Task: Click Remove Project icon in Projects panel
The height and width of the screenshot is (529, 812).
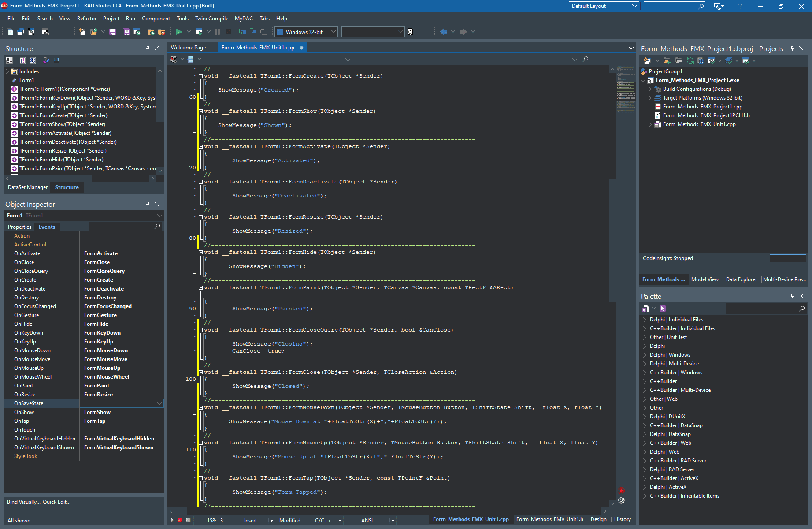Action: (679, 61)
